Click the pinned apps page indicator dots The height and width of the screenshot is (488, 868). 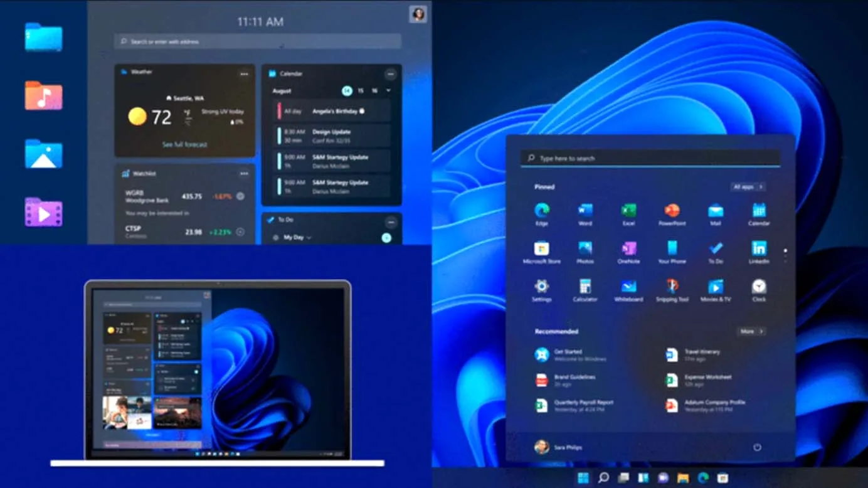tap(785, 255)
